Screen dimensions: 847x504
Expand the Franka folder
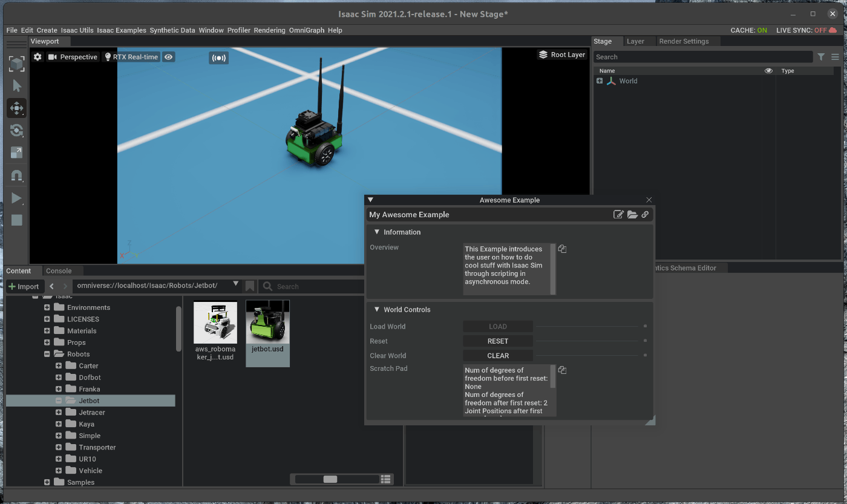coord(59,389)
